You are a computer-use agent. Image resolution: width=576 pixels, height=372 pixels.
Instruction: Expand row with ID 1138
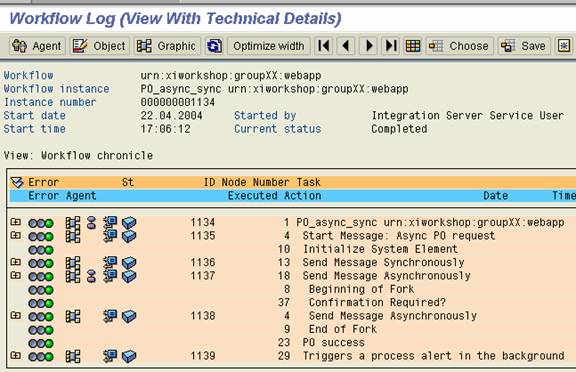pyautogui.click(x=15, y=315)
